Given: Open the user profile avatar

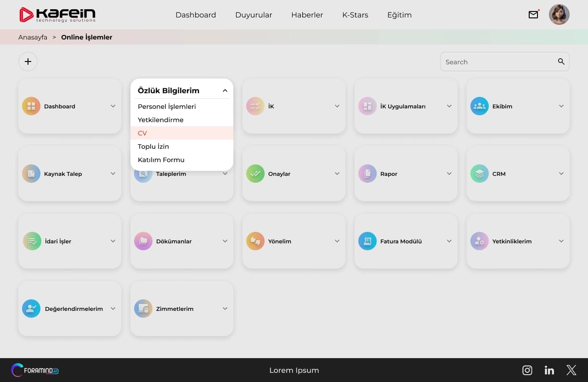Looking at the screenshot, I should [559, 15].
